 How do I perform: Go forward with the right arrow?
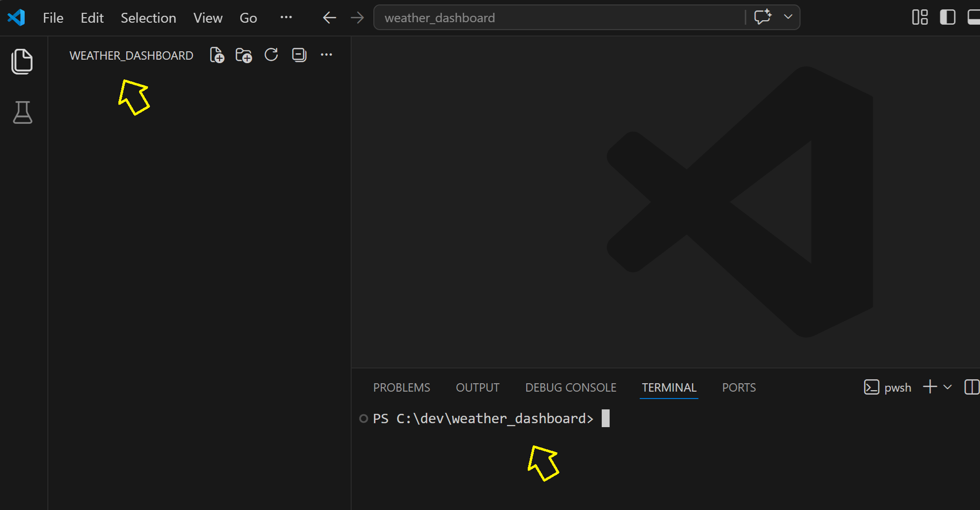pos(357,18)
